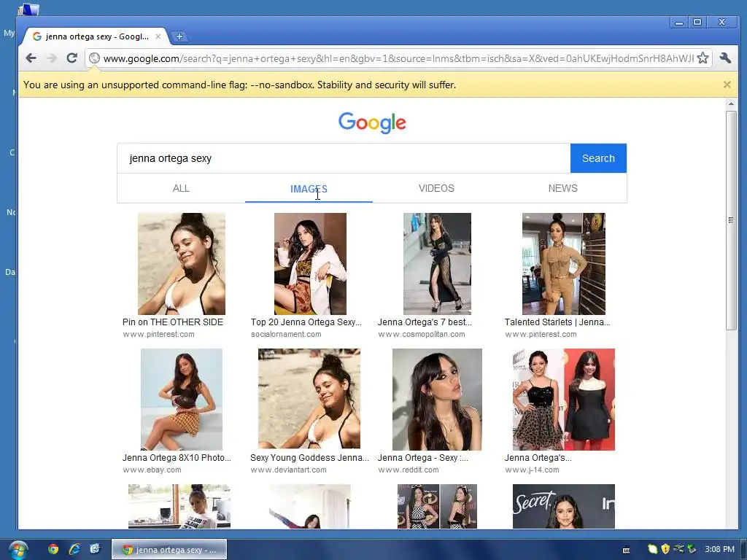Open the Talented Starlets thumbnail

pyautogui.click(x=564, y=263)
